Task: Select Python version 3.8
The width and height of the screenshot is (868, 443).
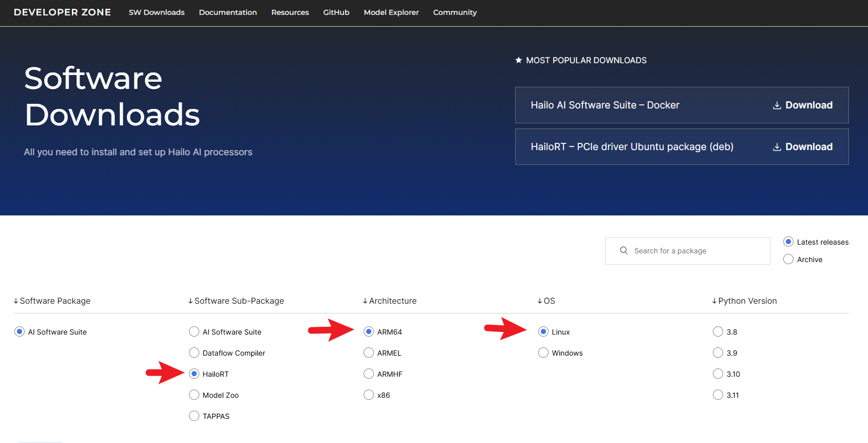Action: (718, 331)
